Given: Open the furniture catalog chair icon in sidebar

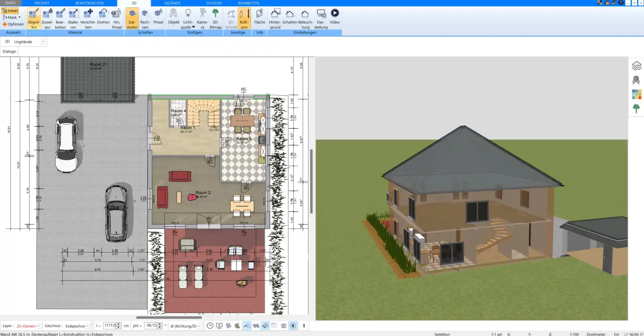Looking at the screenshot, I should tap(636, 80).
